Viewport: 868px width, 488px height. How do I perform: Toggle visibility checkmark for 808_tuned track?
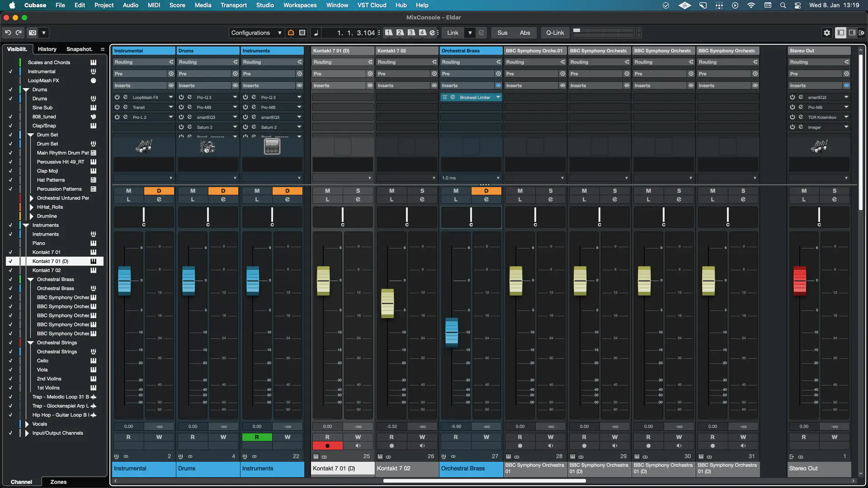[x=10, y=117]
